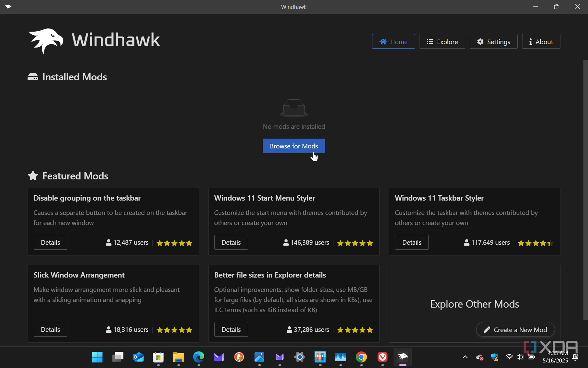Click the OneDrive tray icon
Viewport: 588px width, 368px height.
click(480, 357)
